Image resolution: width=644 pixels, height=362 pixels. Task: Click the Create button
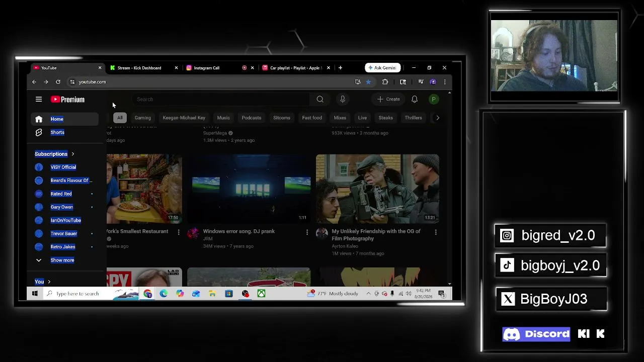click(389, 99)
